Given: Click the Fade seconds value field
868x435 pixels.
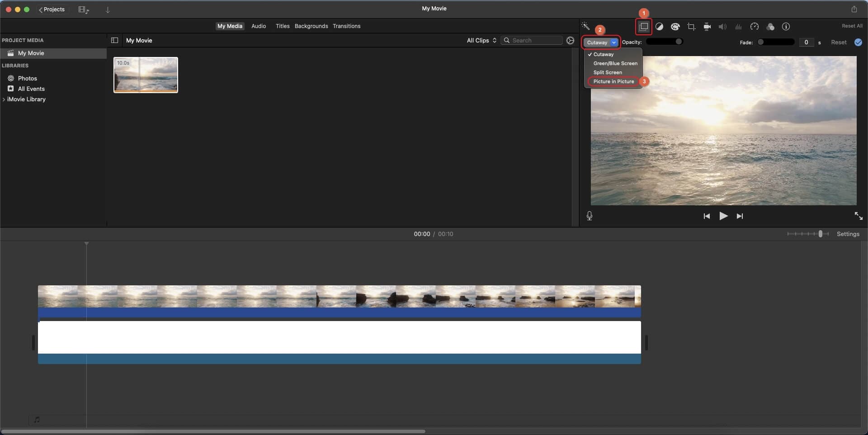Looking at the screenshot, I should [x=806, y=42].
